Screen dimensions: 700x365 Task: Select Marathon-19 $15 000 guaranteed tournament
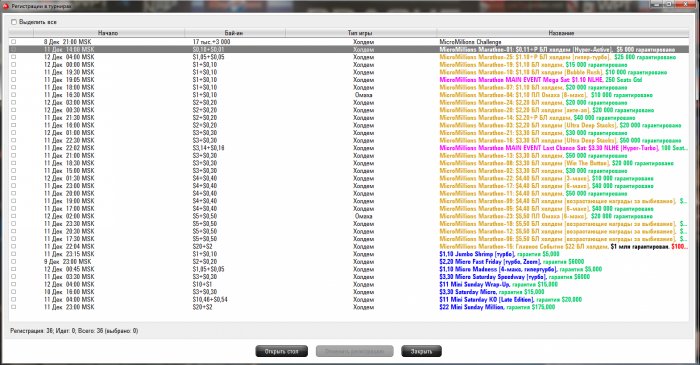pos(533,65)
